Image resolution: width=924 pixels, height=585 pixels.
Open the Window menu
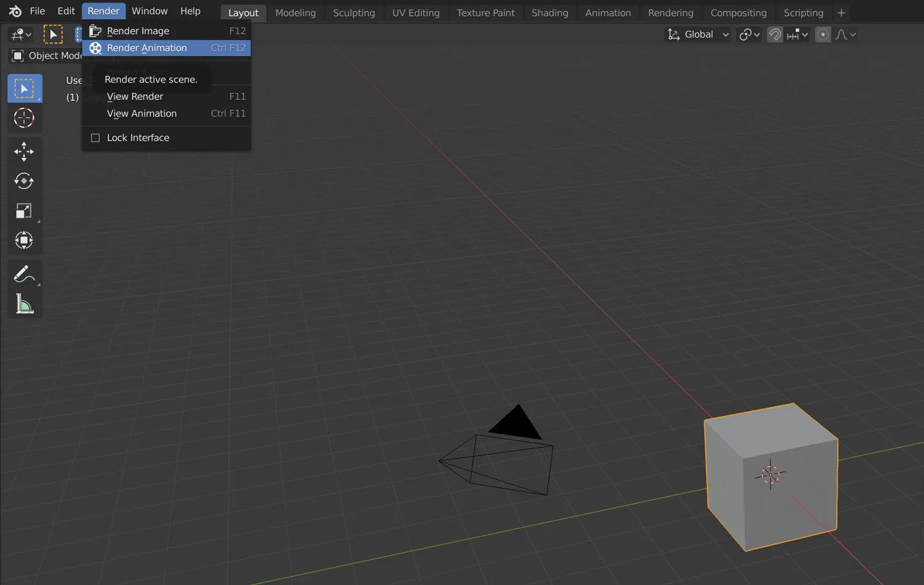[149, 10]
